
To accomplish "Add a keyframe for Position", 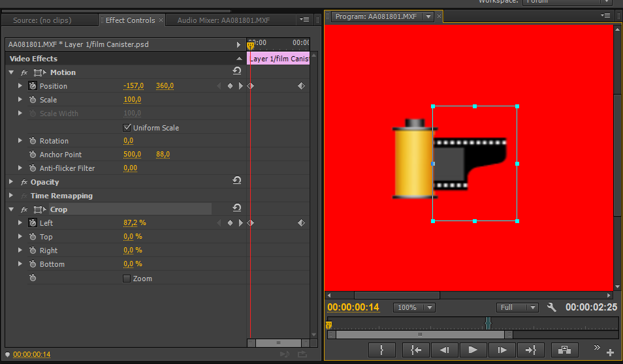I will (230, 86).
